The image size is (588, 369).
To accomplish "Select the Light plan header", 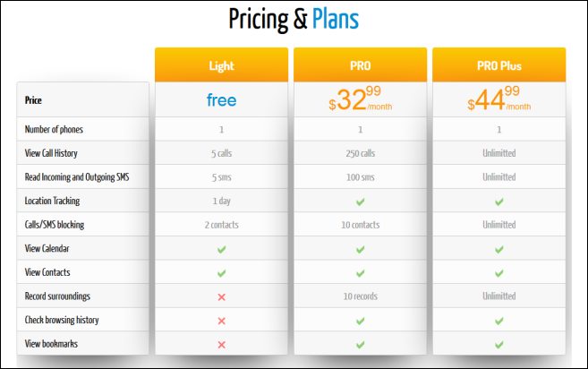I will pos(221,65).
